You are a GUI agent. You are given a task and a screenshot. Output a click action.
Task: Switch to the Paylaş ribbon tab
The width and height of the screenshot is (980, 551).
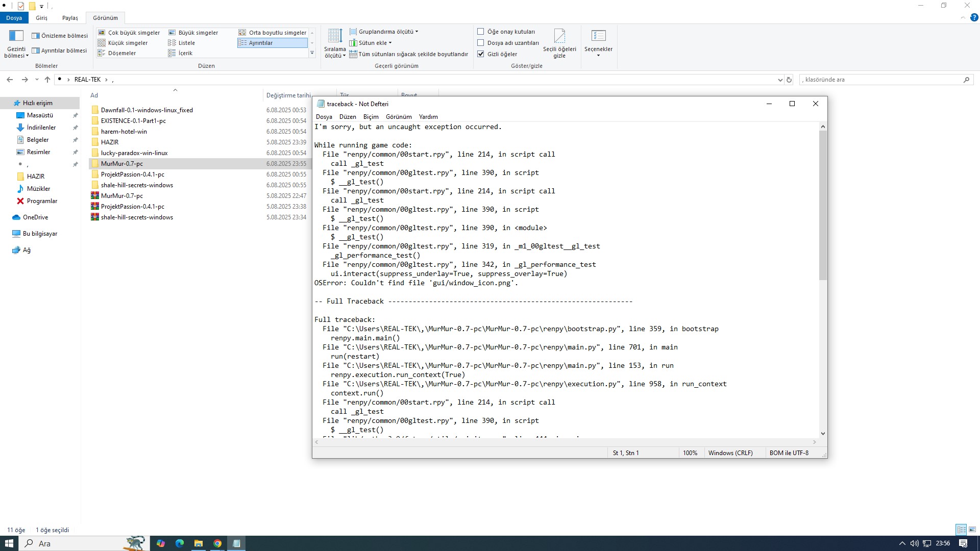tap(70, 18)
